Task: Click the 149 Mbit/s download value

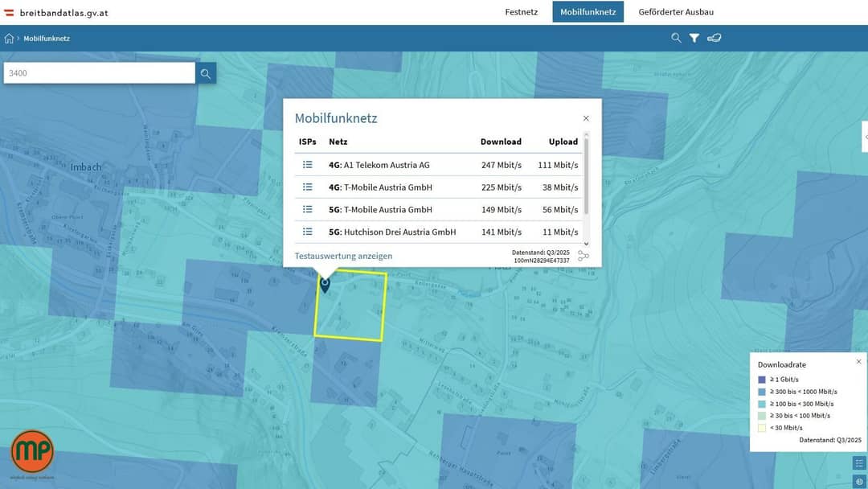Action: [502, 209]
